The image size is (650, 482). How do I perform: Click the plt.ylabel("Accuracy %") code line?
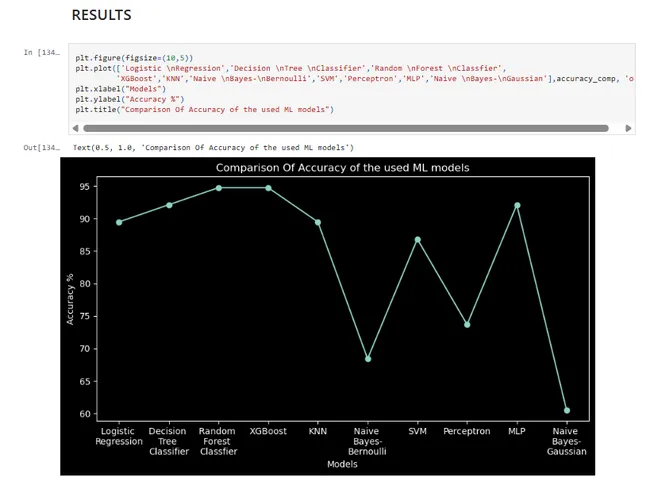[x=130, y=99]
